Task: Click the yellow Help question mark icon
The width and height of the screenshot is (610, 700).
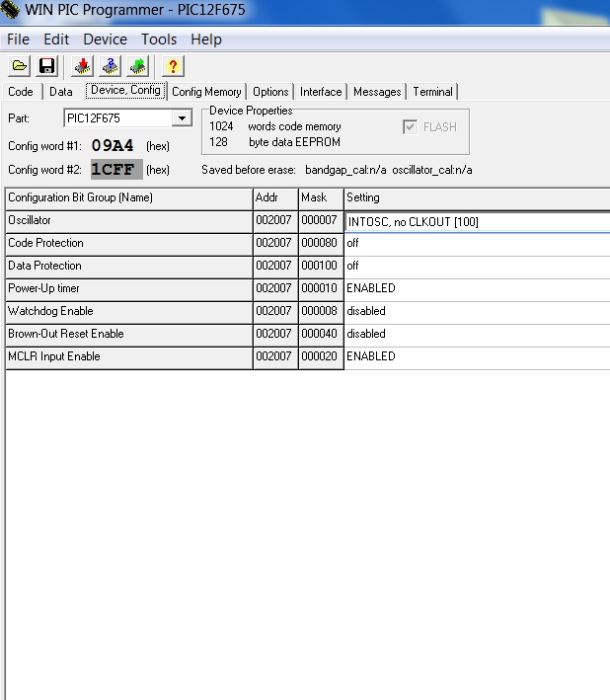Action: click(x=173, y=66)
